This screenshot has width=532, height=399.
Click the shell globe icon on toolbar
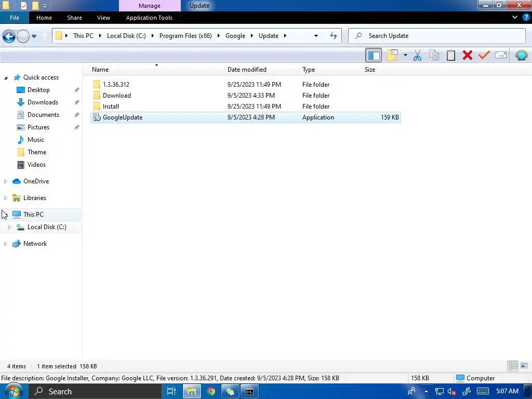pos(521,55)
